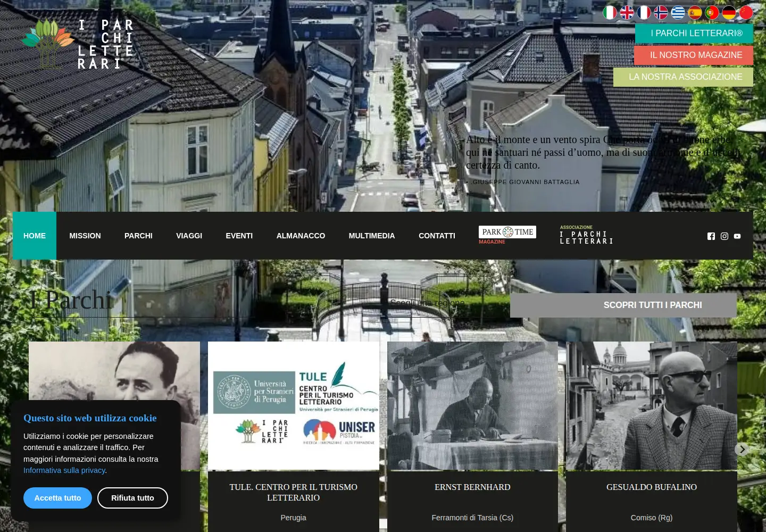Select the French flag language option

click(644, 12)
